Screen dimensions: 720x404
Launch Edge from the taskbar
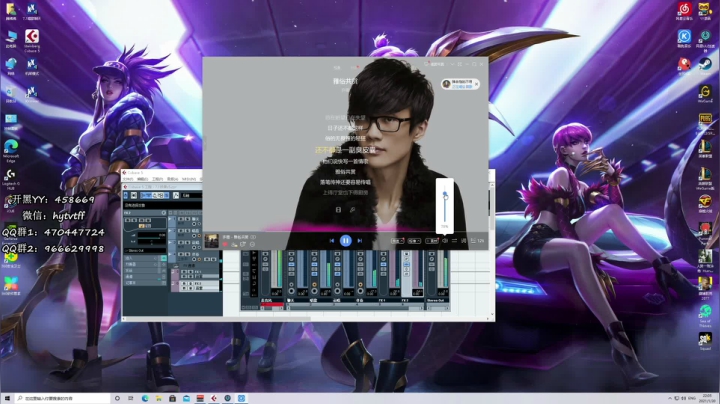[x=145, y=398]
